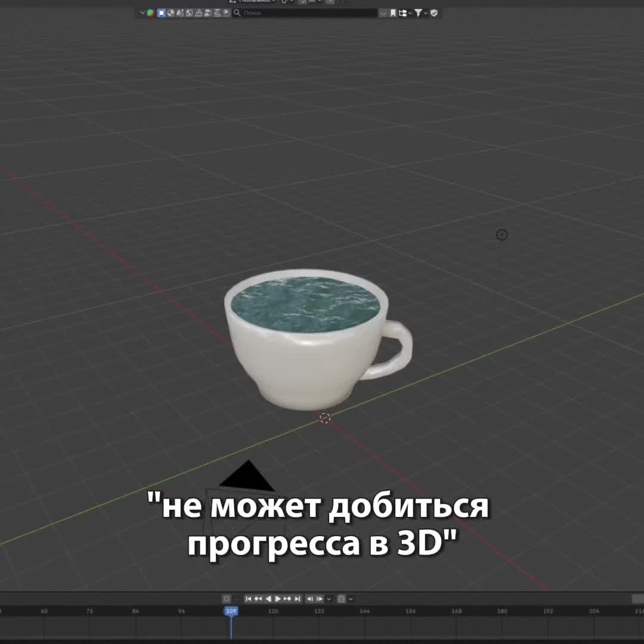
Task: Expand the chevron beside hierarchy icon
Action: (x=410, y=13)
